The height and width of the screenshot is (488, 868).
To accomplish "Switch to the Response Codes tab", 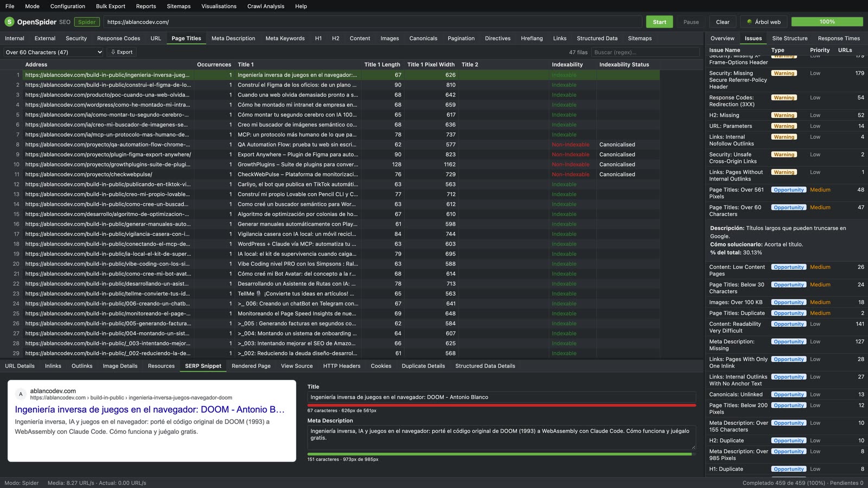I will (x=118, y=38).
